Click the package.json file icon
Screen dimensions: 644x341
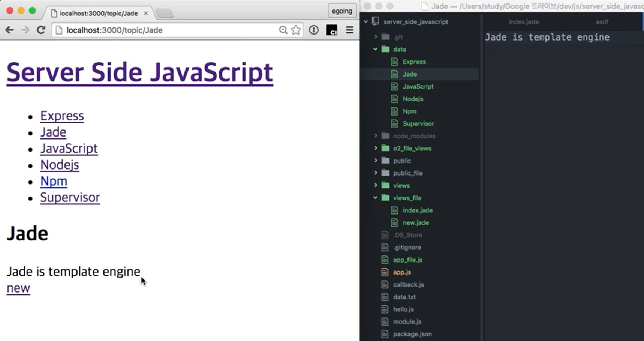point(385,334)
